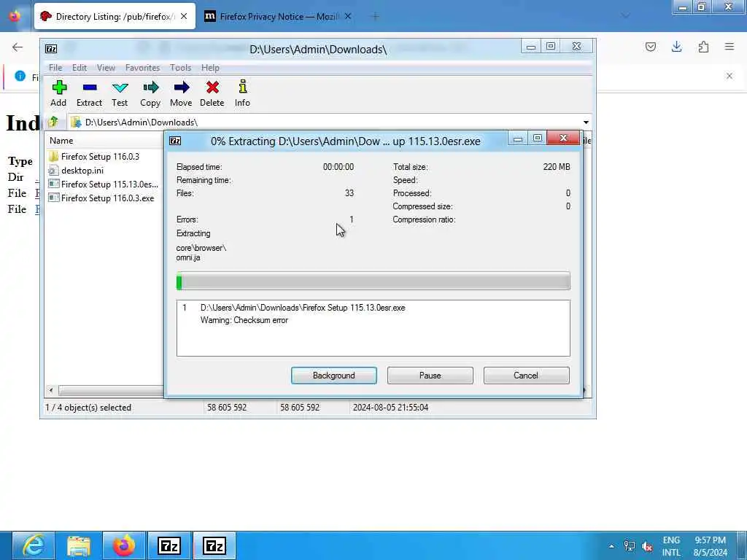The width and height of the screenshot is (747, 560).
Task: Maximize the extracting dialog
Action: [x=538, y=138]
